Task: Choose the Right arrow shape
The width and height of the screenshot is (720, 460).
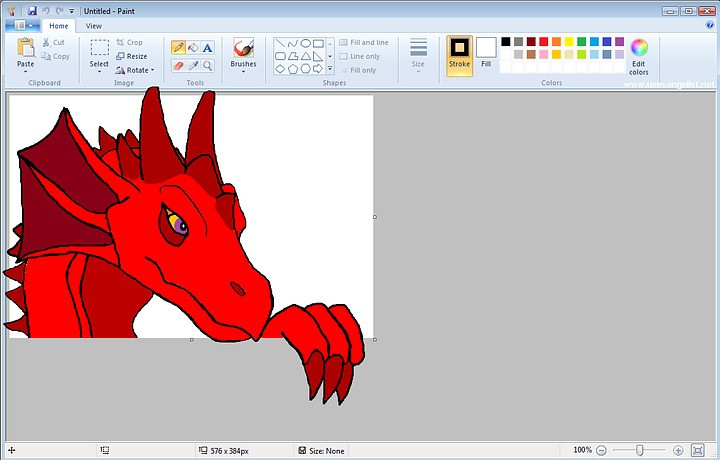Action: coord(318,69)
